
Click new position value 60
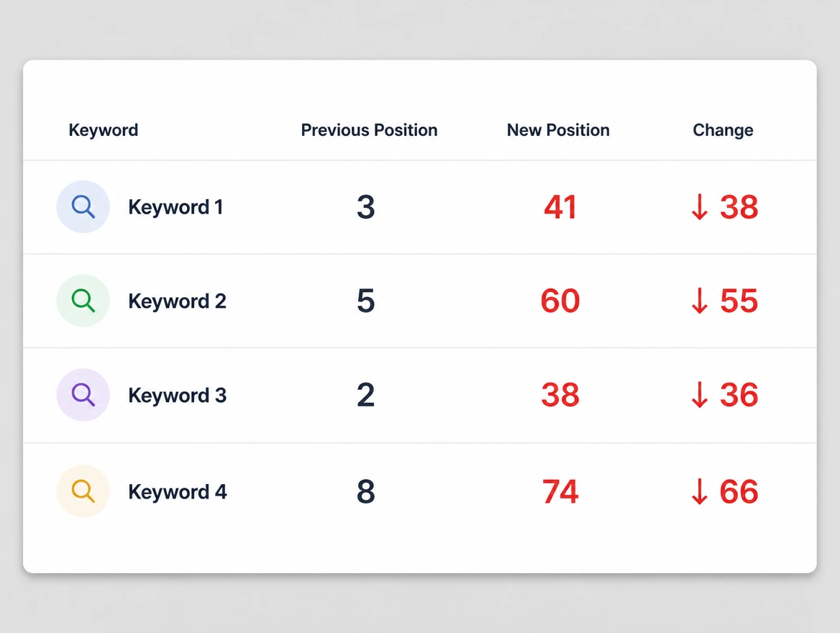[x=560, y=301]
